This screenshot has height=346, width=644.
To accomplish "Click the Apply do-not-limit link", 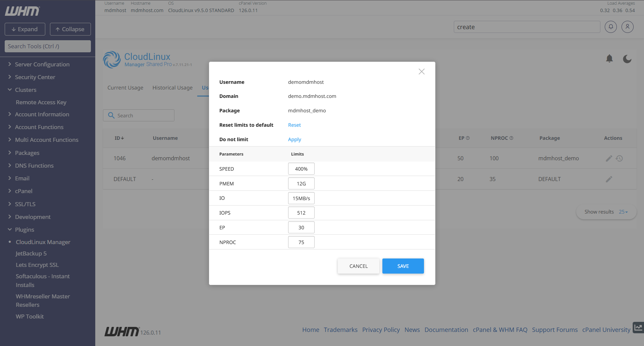I will (294, 139).
